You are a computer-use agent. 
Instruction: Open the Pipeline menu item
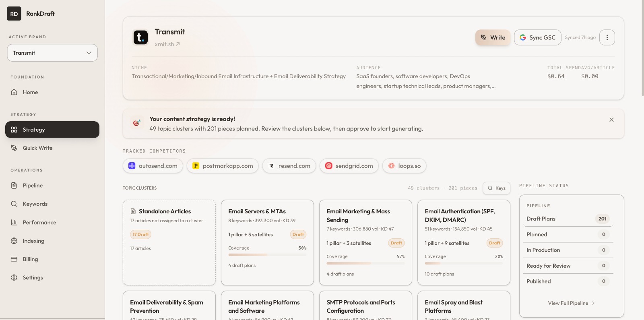pos(33,186)
